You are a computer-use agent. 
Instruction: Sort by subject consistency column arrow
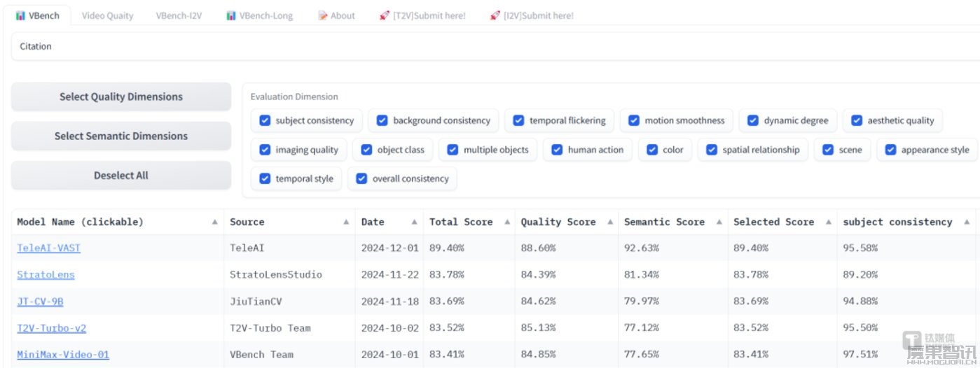966,222
